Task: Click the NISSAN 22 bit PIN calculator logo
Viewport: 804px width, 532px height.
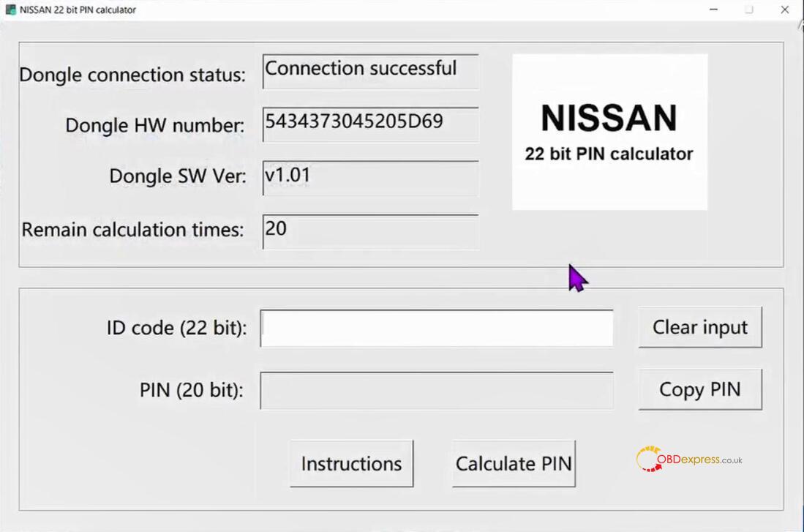Action: [609, 132]
